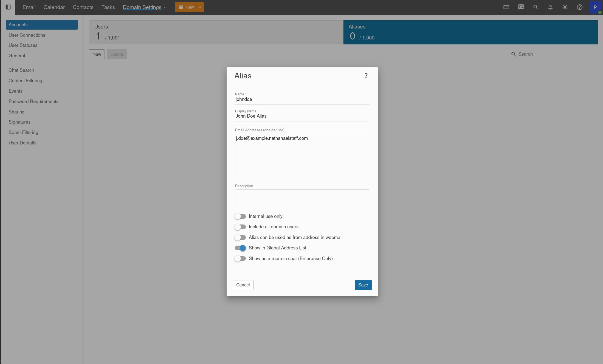Select Spam Filtering in sidebar

(x=23, y=132)
